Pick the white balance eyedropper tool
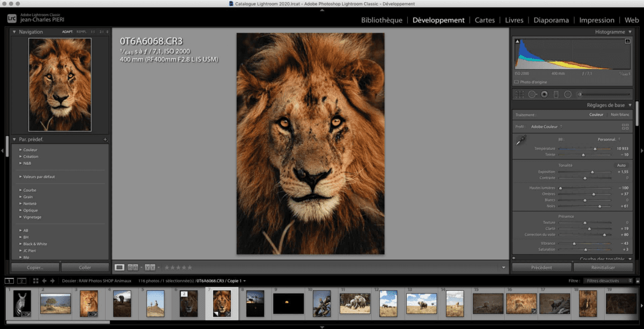Image resolution: width=644 pixels, height=329 pixels. 521,141
